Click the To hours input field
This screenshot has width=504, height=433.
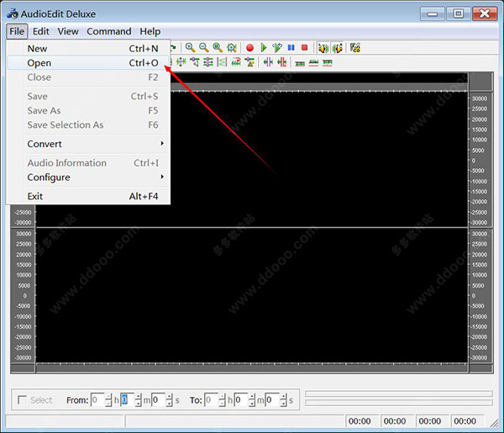211,400
